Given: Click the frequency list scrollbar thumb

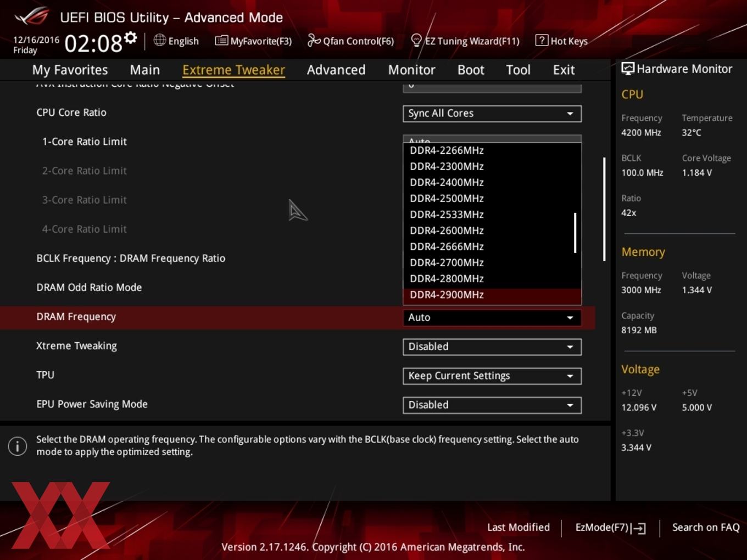Looking at the screenshot, I should pos(575,233).
